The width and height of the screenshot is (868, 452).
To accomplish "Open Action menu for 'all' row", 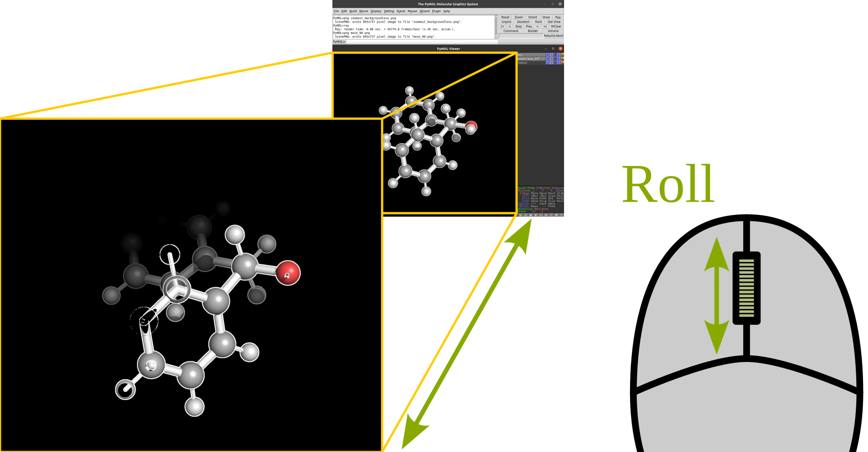I will coord(547,55).
